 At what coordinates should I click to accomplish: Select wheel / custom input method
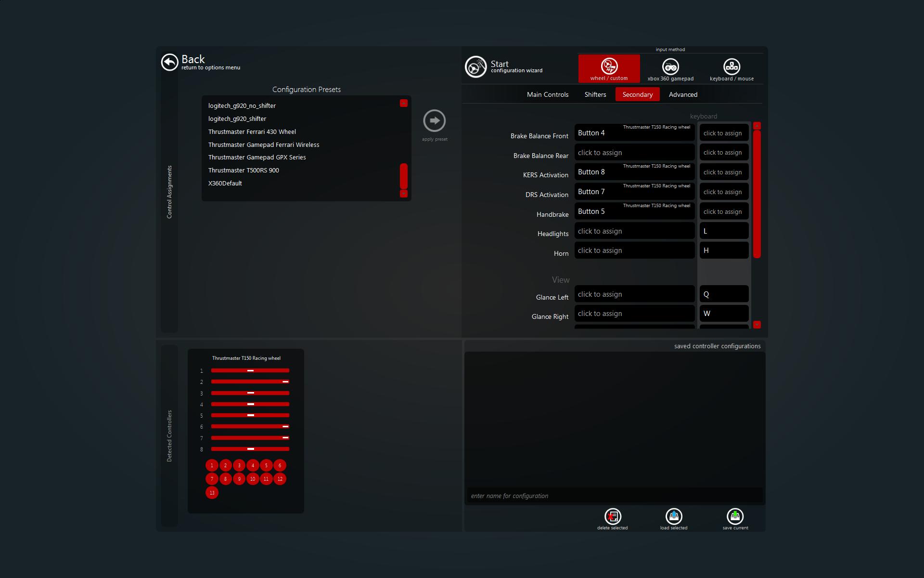(609, 68)
